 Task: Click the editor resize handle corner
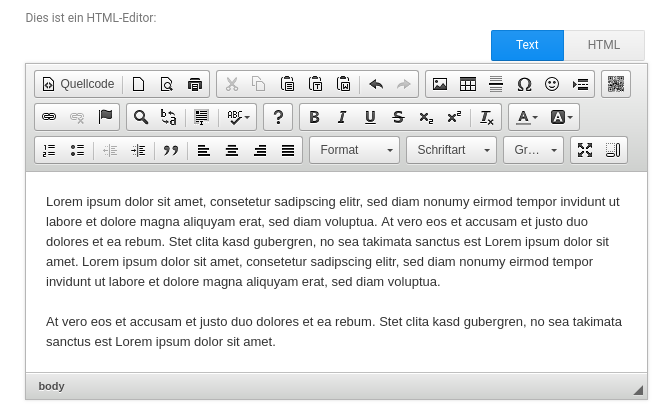[x=638, y=389]
